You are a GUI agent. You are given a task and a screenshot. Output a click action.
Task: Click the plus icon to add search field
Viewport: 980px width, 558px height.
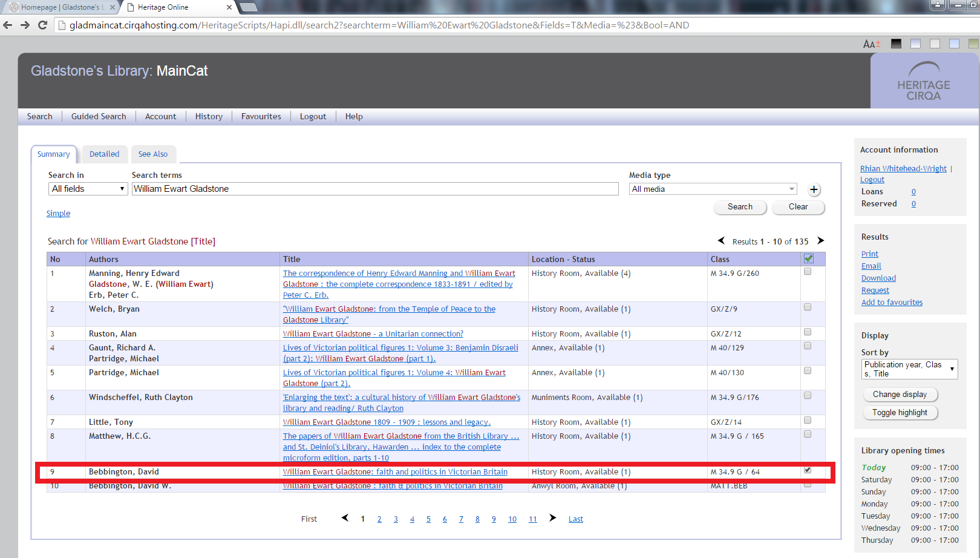tap(814, 189)
